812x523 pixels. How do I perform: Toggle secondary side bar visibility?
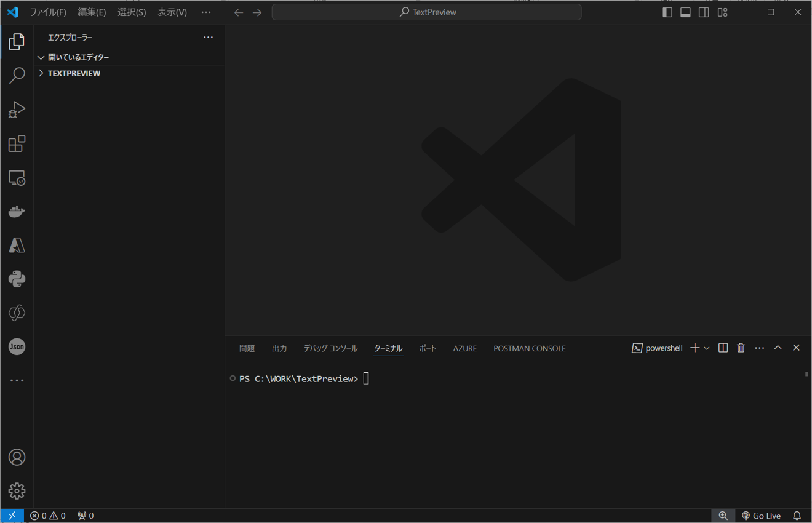point(704,12)
